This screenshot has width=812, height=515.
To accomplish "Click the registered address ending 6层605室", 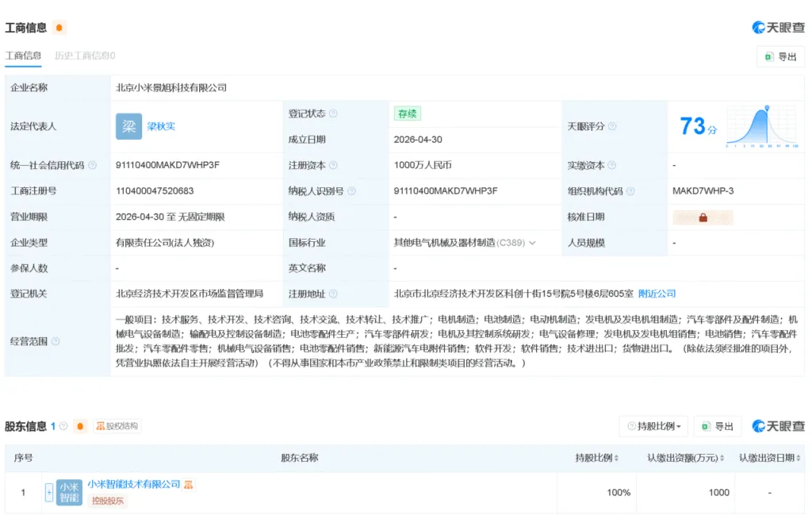I will [513, 294].
